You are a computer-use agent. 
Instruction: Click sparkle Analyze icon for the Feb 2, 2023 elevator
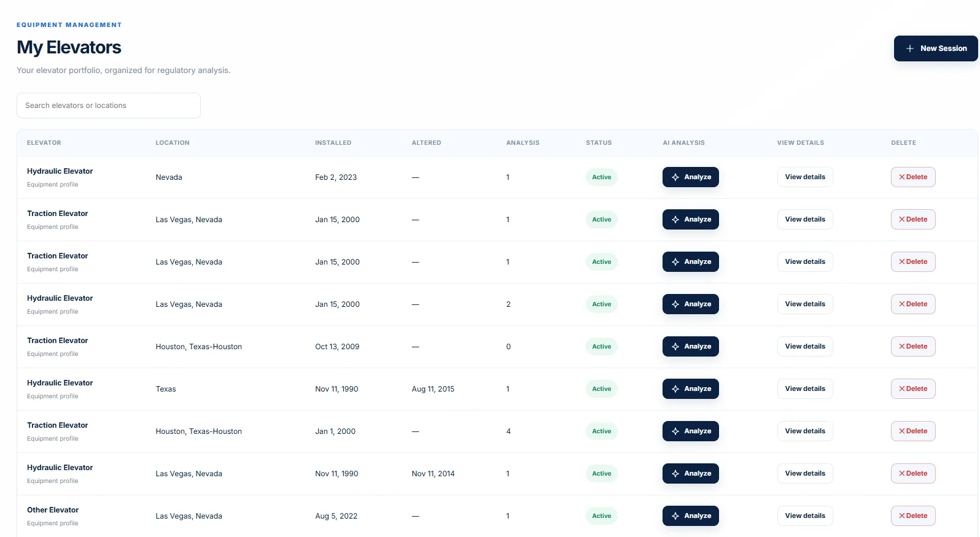[675, 177]
